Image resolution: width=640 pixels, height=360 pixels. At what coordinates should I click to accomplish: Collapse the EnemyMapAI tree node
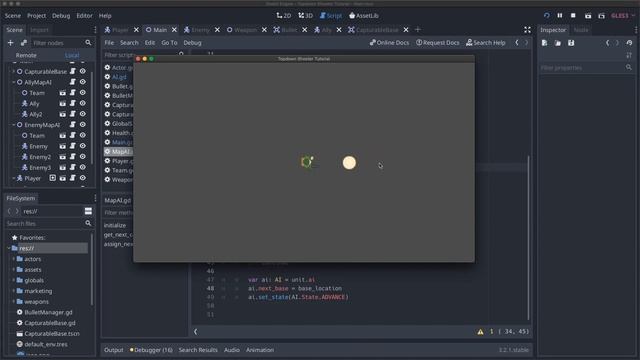(x=13, y=124)
